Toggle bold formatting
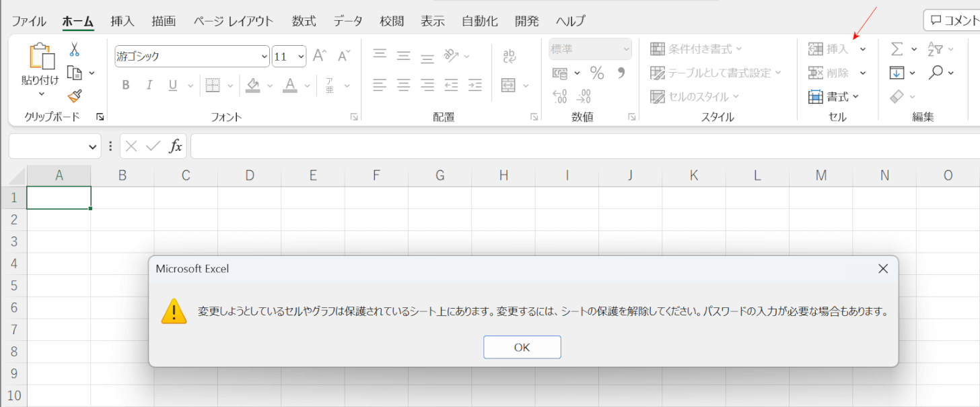Screen dimensions: 980x407 [x=126, y=86]
